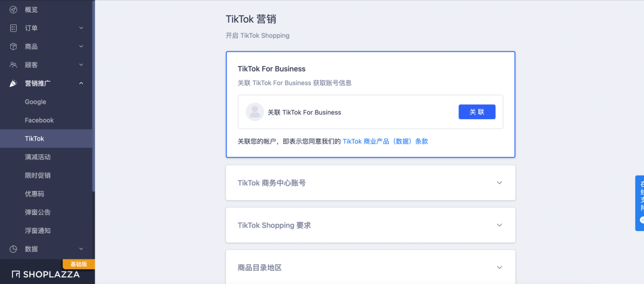Click the Customers (顾客) people icon
This screenshot has height=284, width=644.
point(13,65)
